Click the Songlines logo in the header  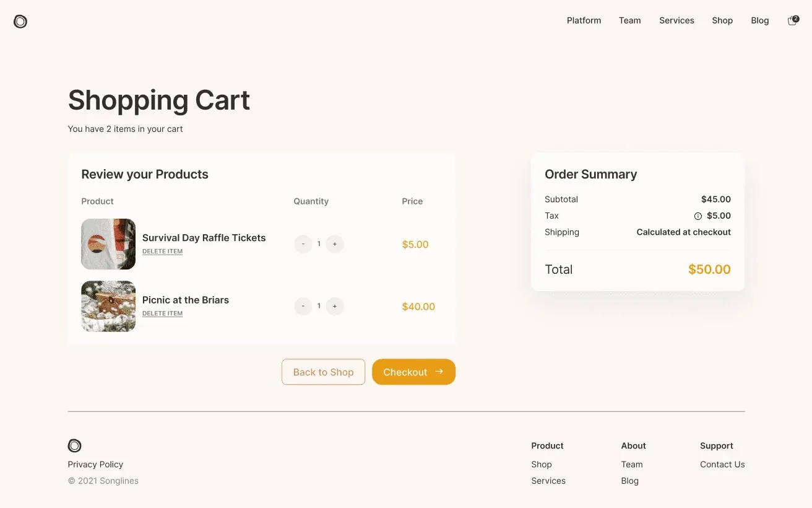point(20,22)
